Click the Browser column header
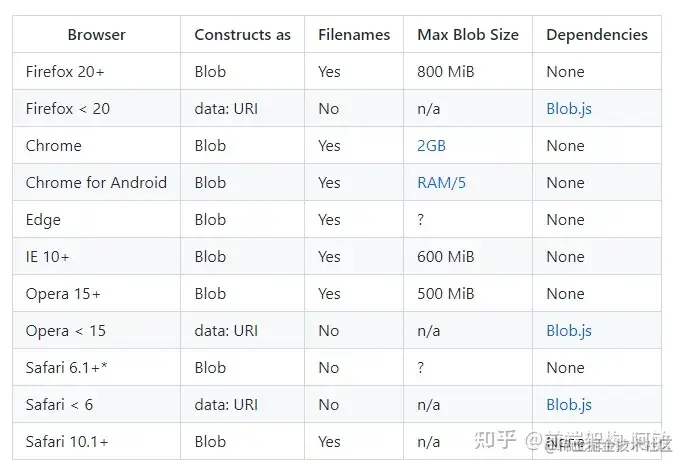 96,34
